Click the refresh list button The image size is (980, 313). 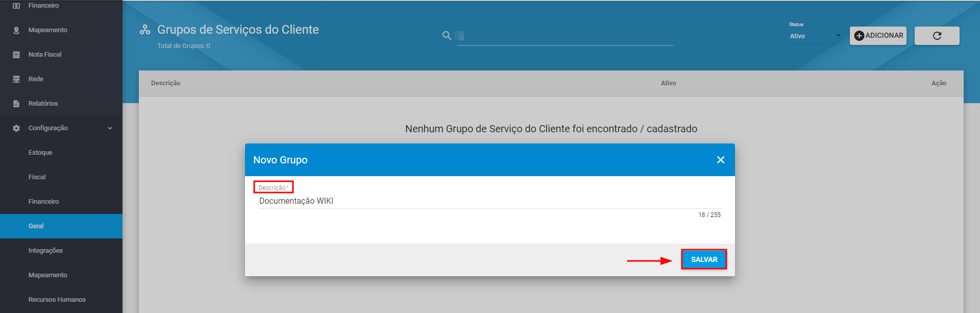point(937,36)
